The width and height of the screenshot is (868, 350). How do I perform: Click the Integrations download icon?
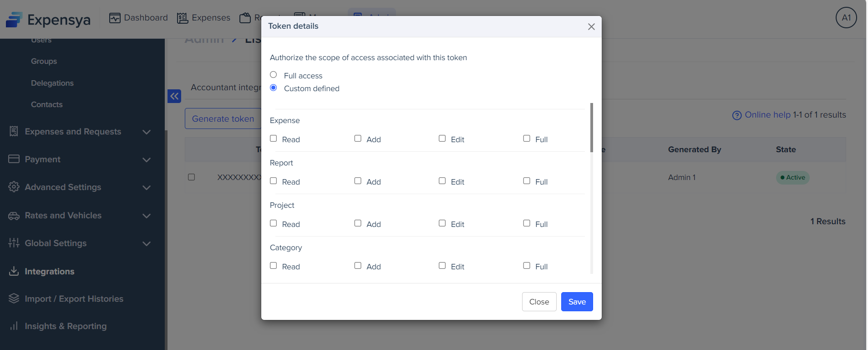14,271
